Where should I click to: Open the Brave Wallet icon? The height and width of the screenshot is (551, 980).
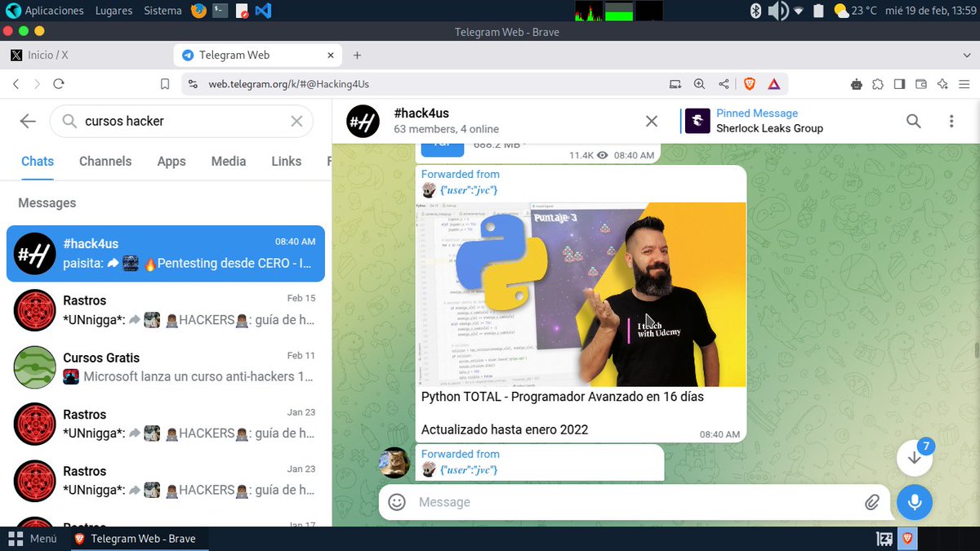(x=921, y=83)
